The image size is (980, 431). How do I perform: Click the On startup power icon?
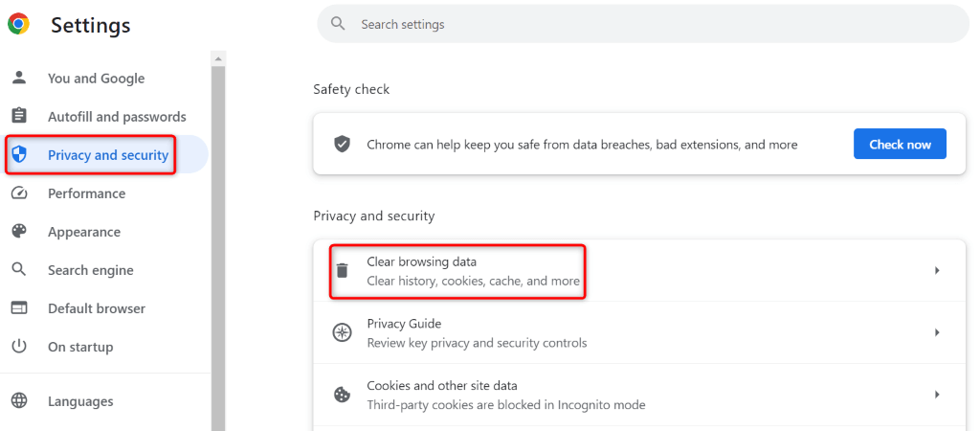click(x=18, y=347)
